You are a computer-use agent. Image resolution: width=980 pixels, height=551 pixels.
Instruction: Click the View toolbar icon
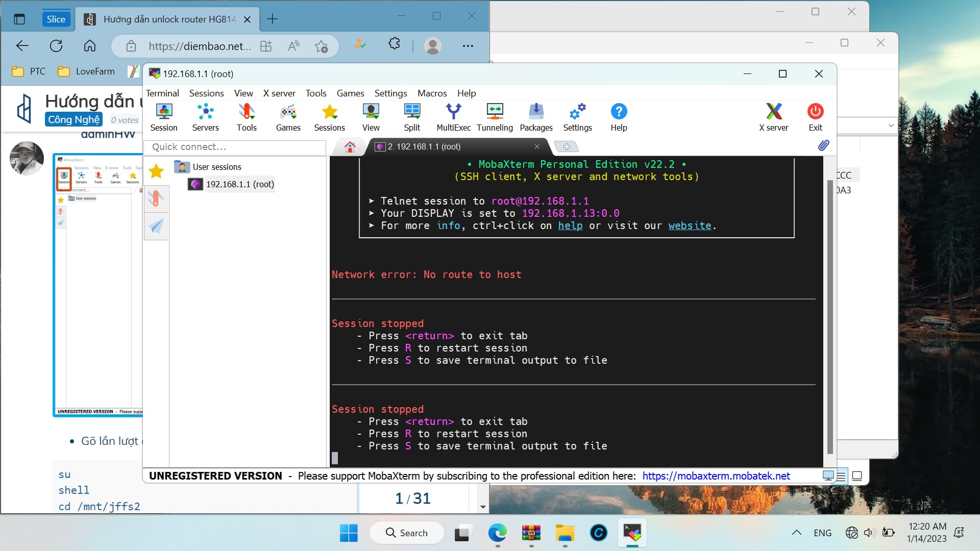371,117
